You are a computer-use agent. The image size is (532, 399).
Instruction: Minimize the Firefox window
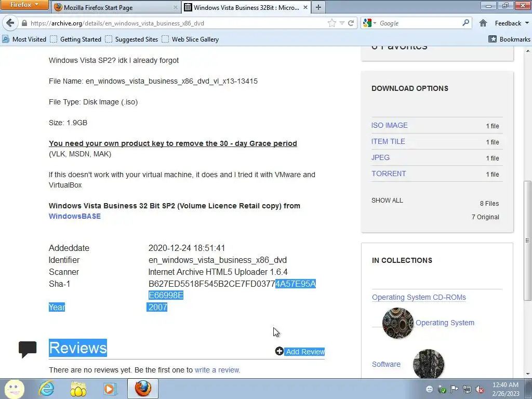click(x=488, y=5)
